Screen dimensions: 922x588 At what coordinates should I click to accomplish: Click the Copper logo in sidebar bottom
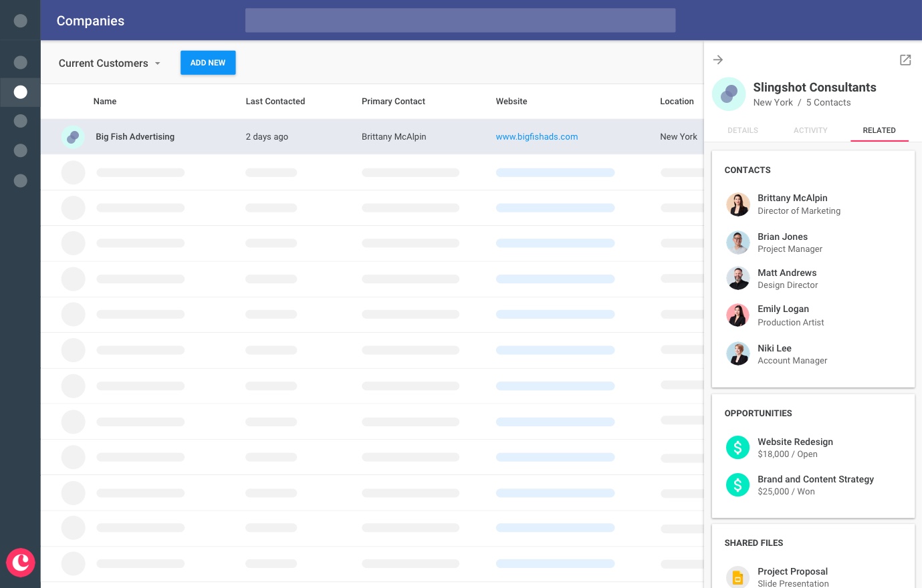(21, 563)
